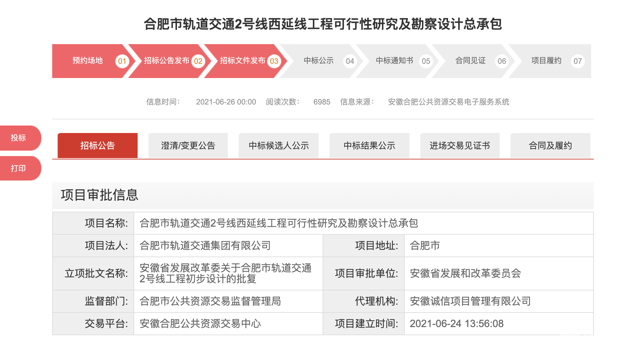
Task: Click 安徽诚信项目管理有限公司 cell
Action: [499, 301]
